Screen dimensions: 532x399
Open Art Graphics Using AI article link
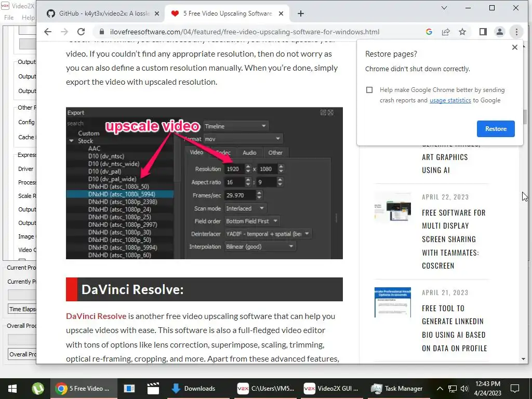pos(445,164)
